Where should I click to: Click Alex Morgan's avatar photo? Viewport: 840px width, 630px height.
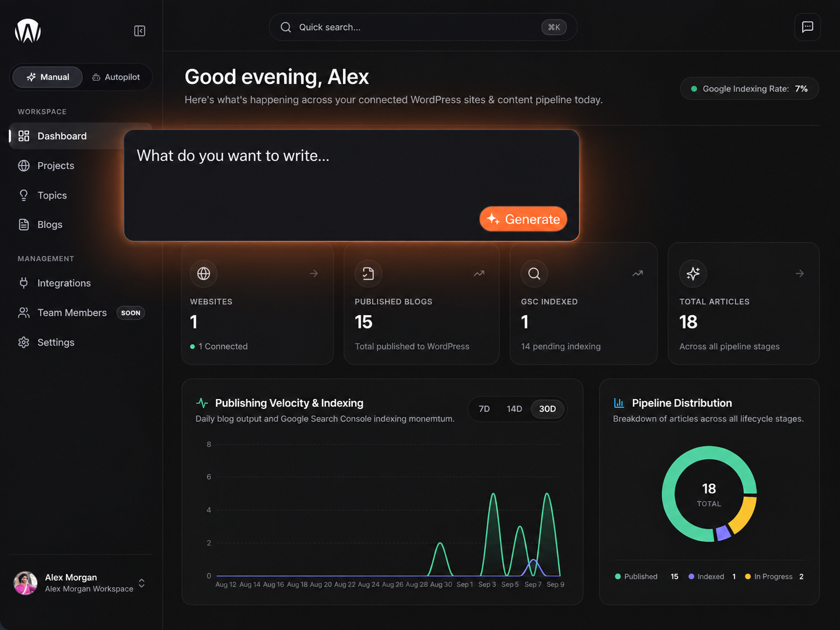[x=26, y=582]
